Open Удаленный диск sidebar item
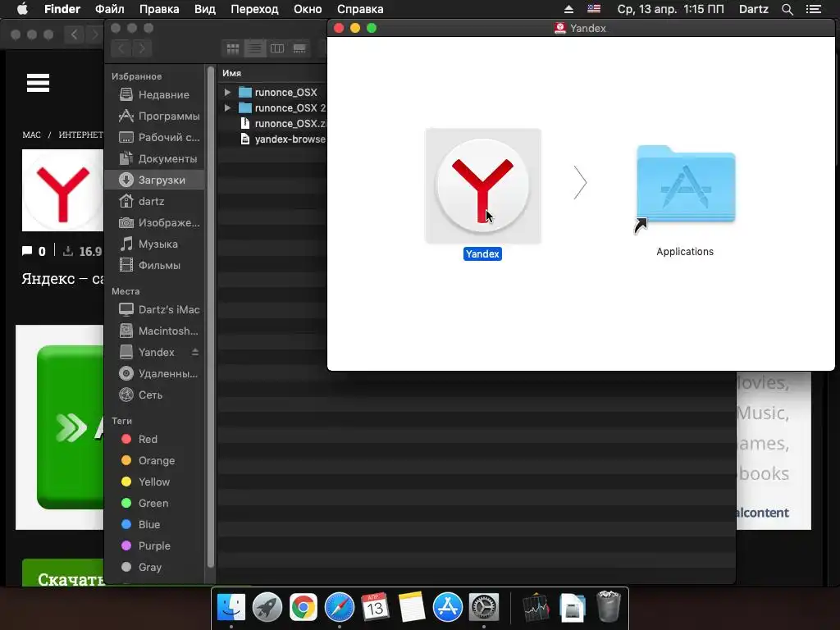This screenshot has height=630, width=840. pyautogui.click(x=154, y=374)
